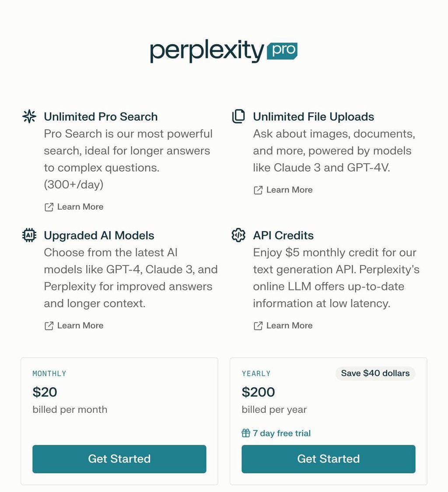Click the Save $40 dollars badge
This screenshot has width=448, height=492.
(x=375, y=373)
